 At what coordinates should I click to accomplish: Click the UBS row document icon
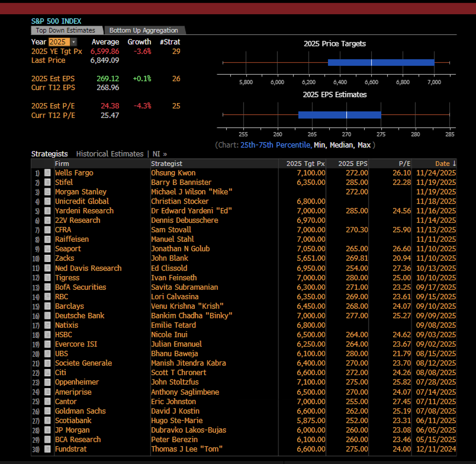[x=48, y=354]
